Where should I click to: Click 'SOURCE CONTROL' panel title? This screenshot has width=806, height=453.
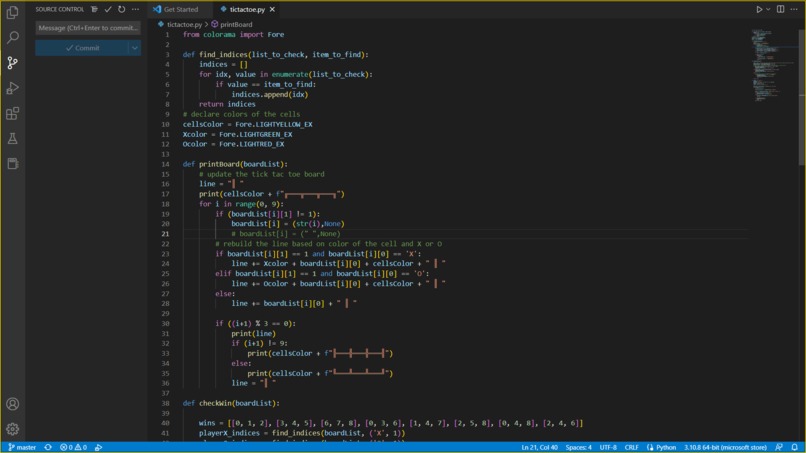[x=60, y=9]
